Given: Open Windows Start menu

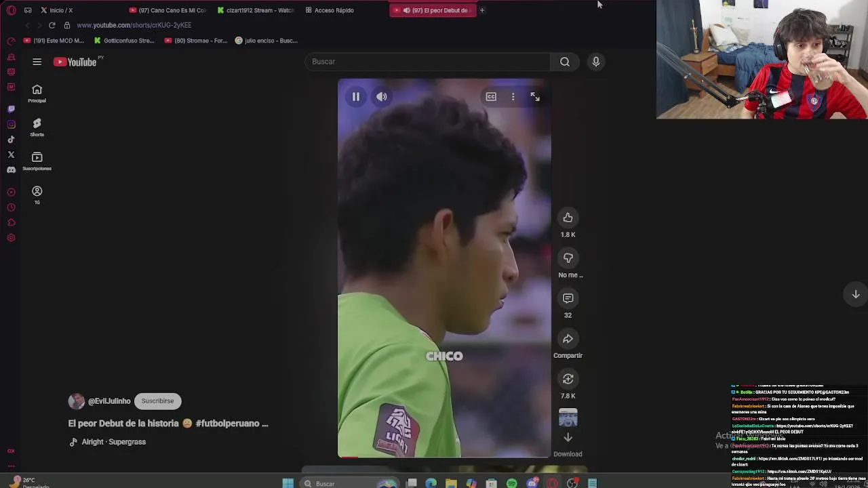Looking at the screenshot, I should coord(288,483).
